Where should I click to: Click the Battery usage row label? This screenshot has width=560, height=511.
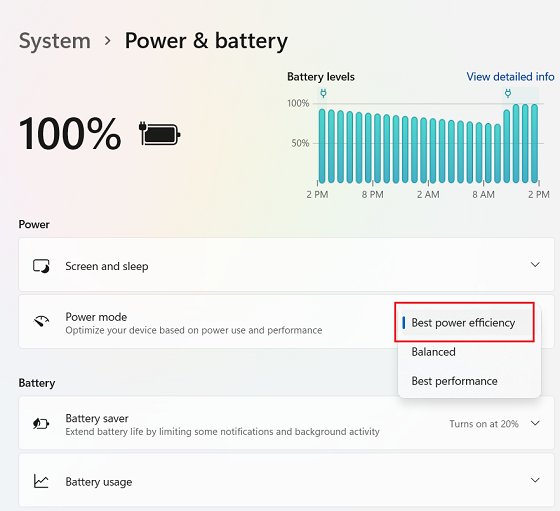click(99, 482)
